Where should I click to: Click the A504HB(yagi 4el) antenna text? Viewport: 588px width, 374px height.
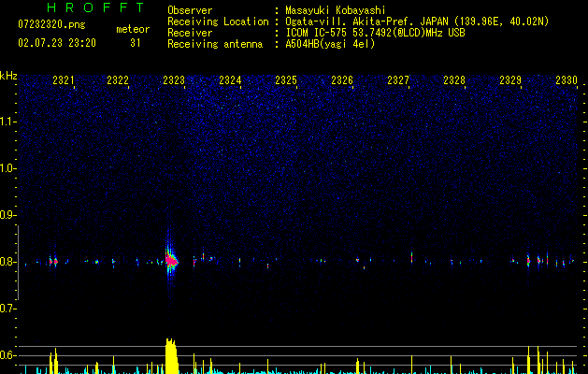[330, 44]
